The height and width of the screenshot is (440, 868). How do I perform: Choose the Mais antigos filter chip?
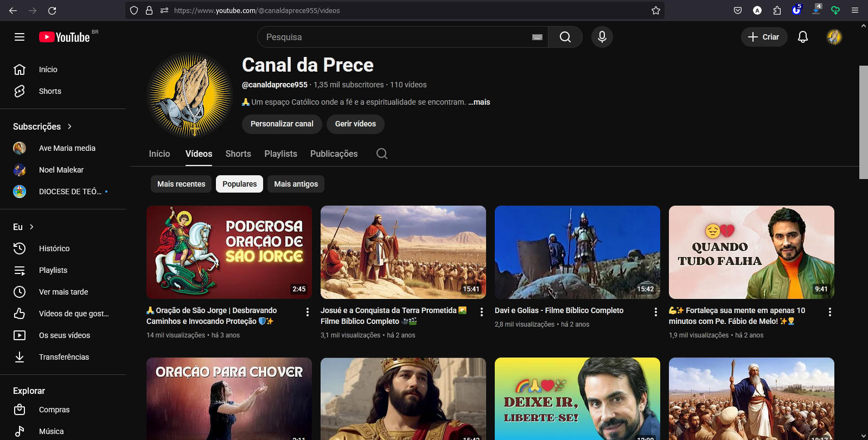(x=296, y=184)
